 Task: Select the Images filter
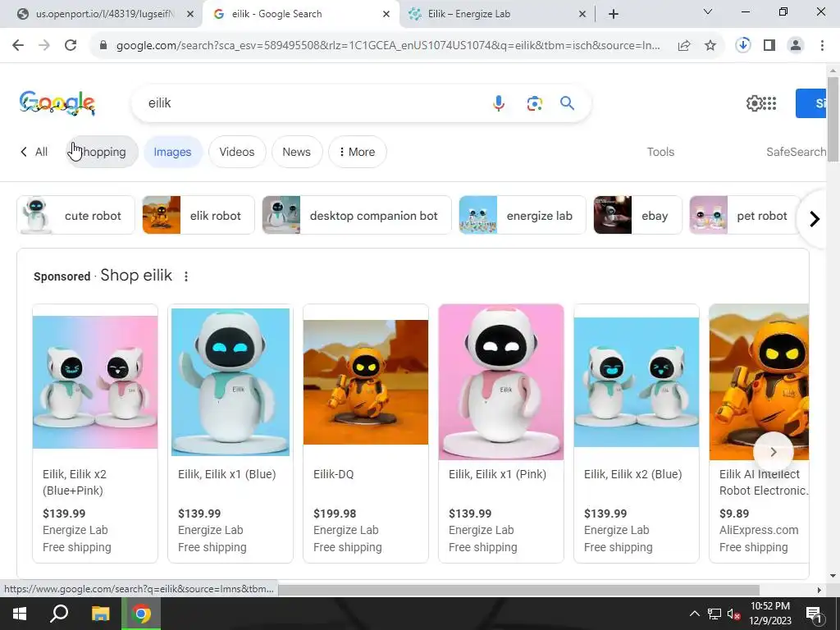[x=172, y=152]
